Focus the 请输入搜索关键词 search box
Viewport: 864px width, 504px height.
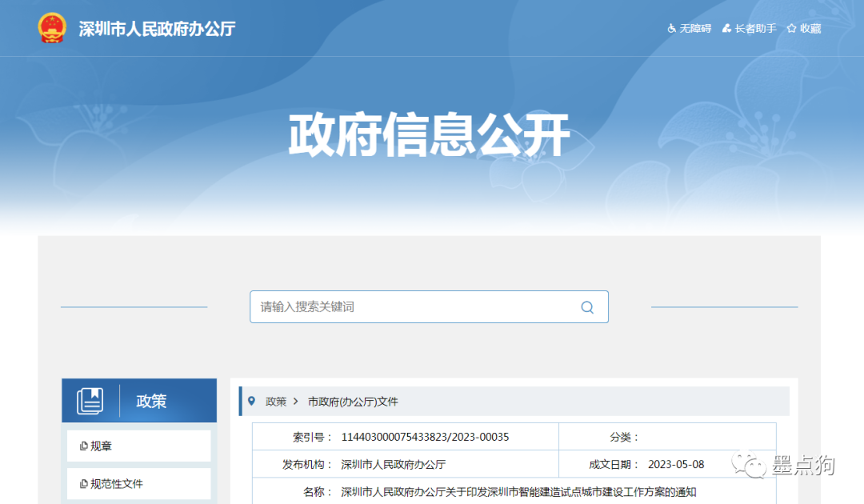click(416, 306)
